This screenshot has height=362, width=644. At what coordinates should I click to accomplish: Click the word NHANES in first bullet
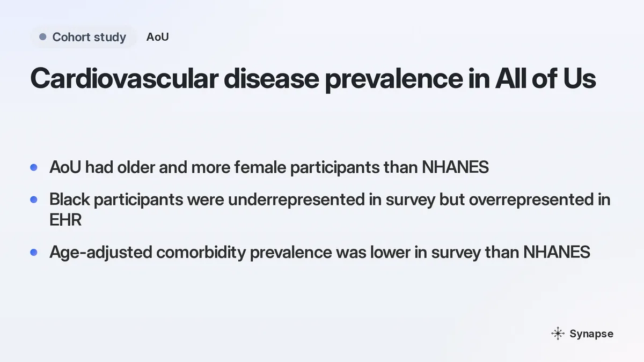[x=455, y=167]
